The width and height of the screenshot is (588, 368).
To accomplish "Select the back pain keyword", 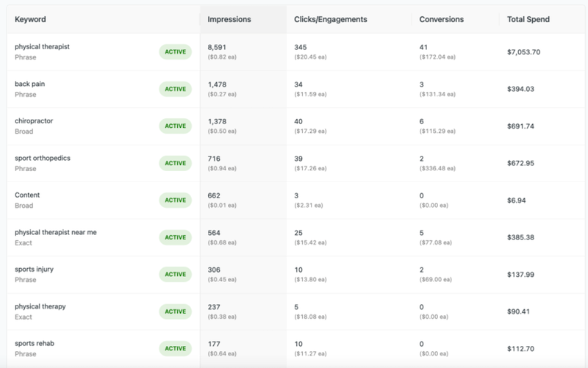I will pos(30,84).
